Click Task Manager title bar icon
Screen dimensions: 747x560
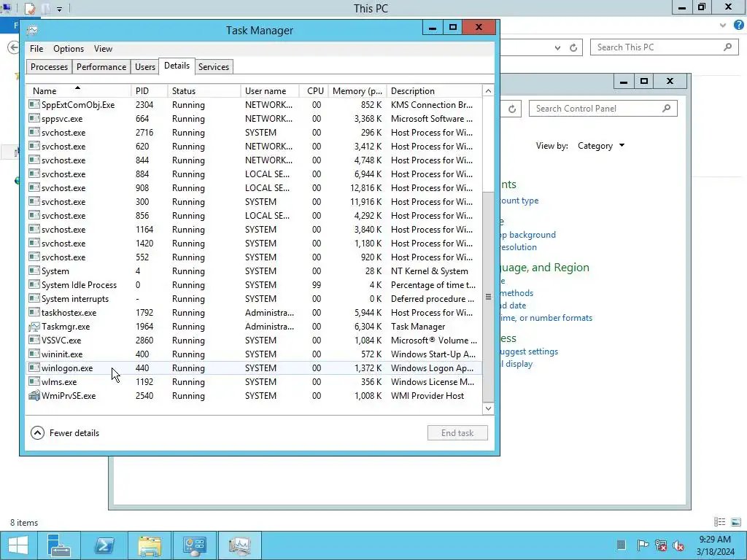coord(32,31)
